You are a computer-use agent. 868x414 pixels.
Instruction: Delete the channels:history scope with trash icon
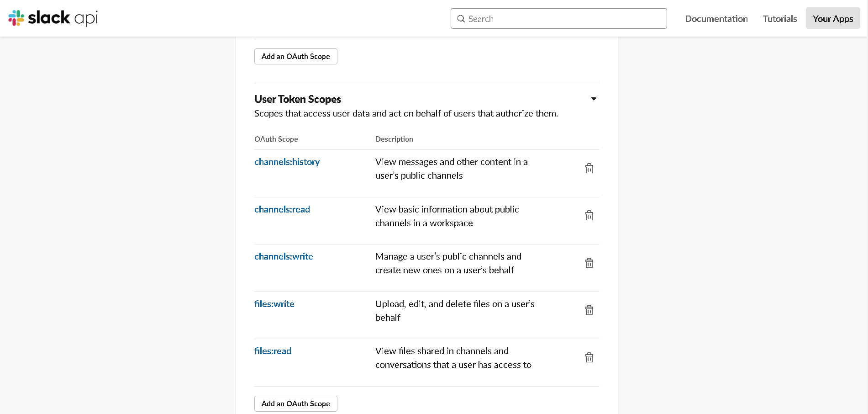(589, 169)
